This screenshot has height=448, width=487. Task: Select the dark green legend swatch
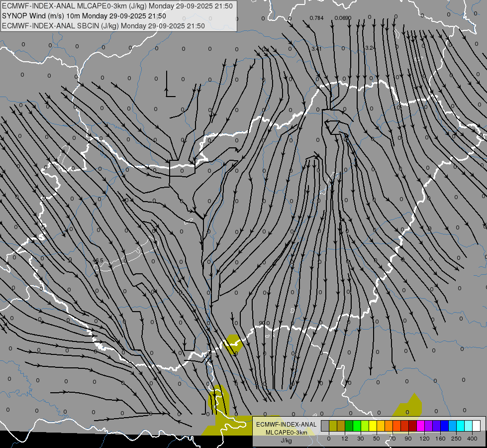349,426
